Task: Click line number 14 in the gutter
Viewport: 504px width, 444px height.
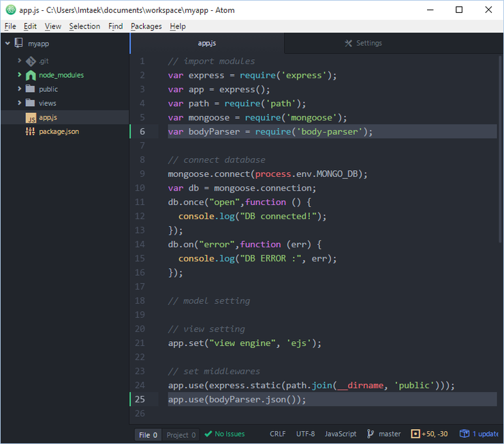Action: (140, 244)
